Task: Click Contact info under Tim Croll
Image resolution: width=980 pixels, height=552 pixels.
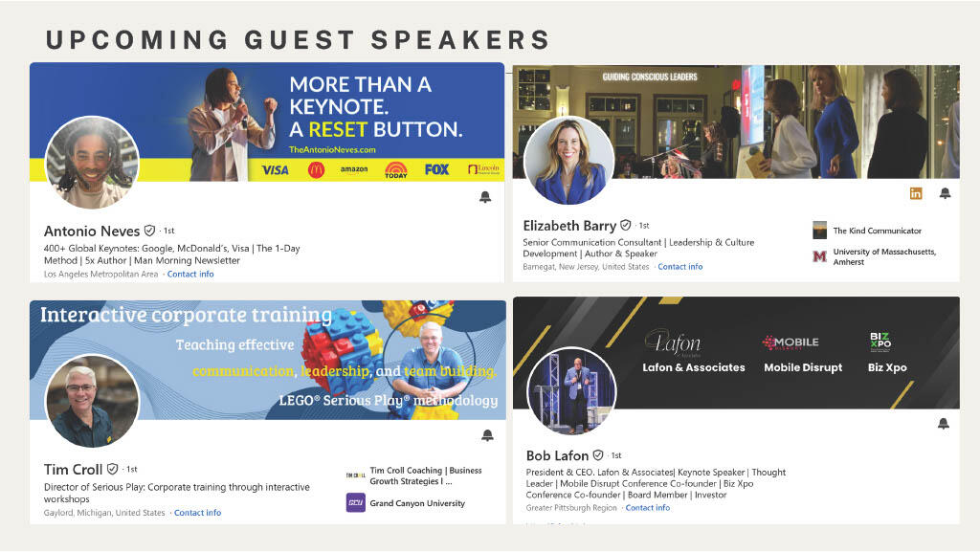Action: click(x=197, y=513)
